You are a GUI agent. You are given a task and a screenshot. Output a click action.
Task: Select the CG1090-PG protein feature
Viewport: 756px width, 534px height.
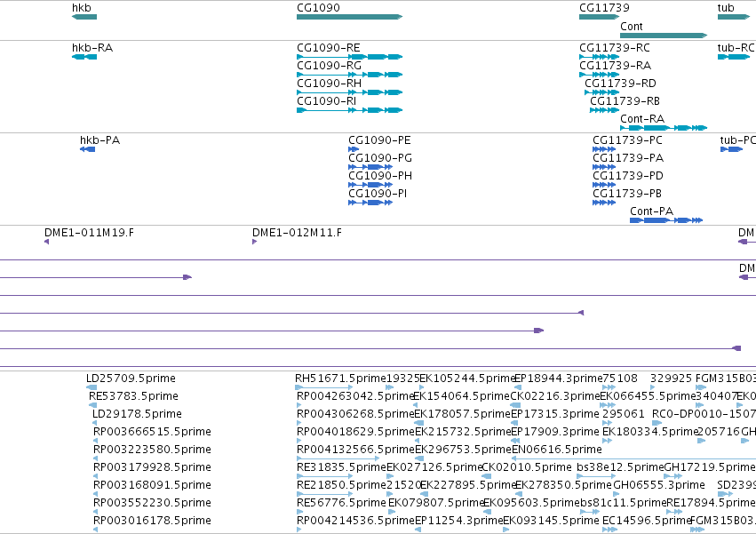[370, 167]
